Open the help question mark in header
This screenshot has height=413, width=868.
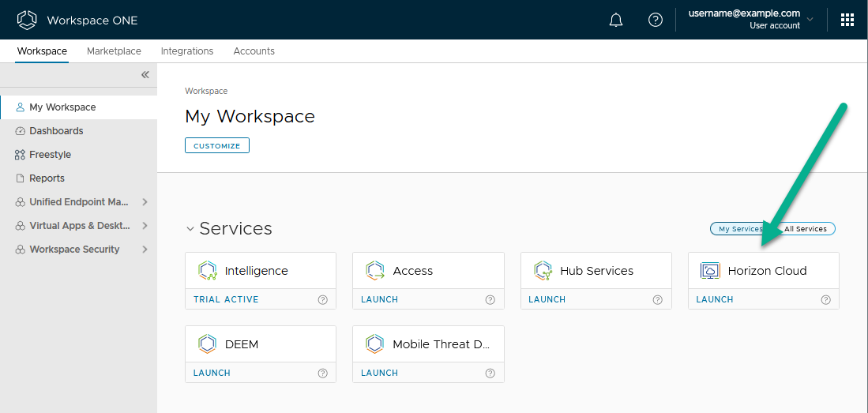(x=656, y=21)
